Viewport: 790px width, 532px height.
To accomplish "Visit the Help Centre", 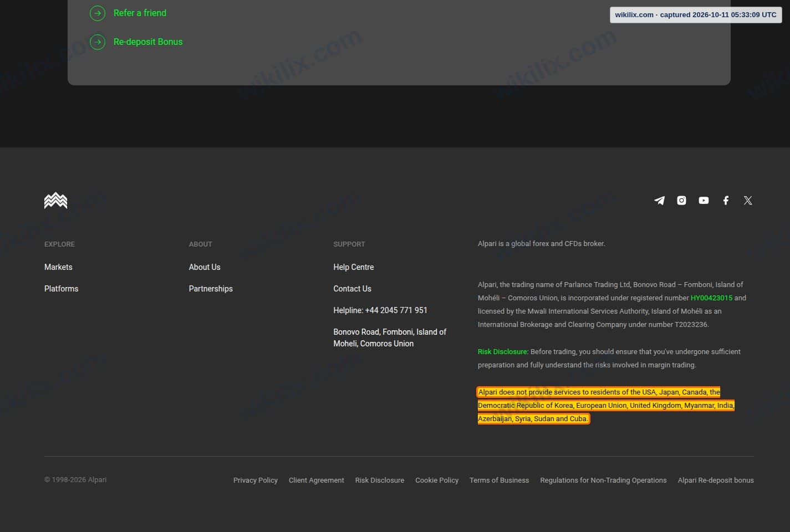I will coord(354,267).
